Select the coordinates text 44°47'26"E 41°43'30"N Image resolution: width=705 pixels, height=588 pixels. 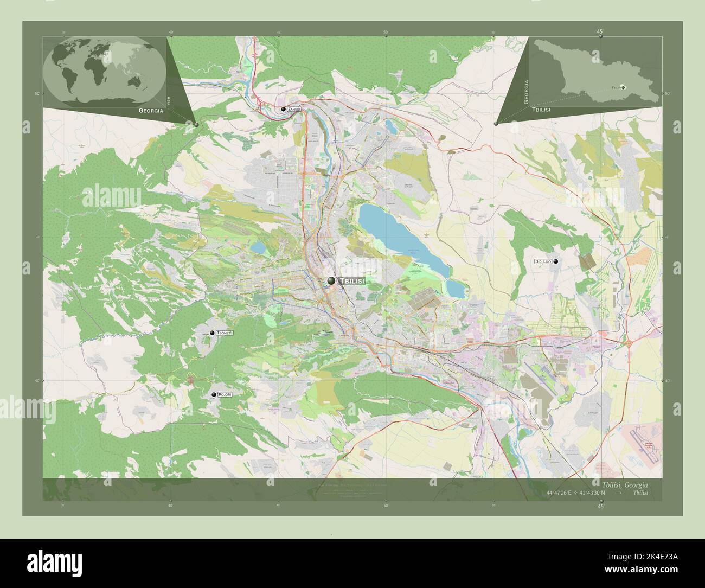(576, 493)
